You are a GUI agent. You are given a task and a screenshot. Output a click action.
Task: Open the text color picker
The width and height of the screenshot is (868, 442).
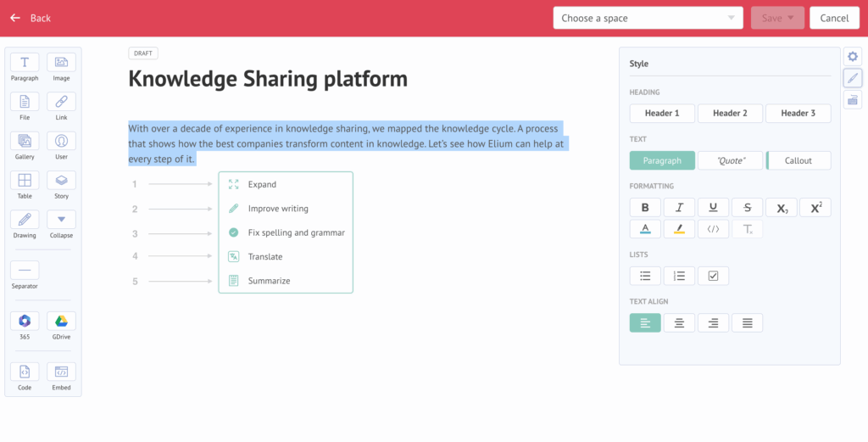coord(645,229)
